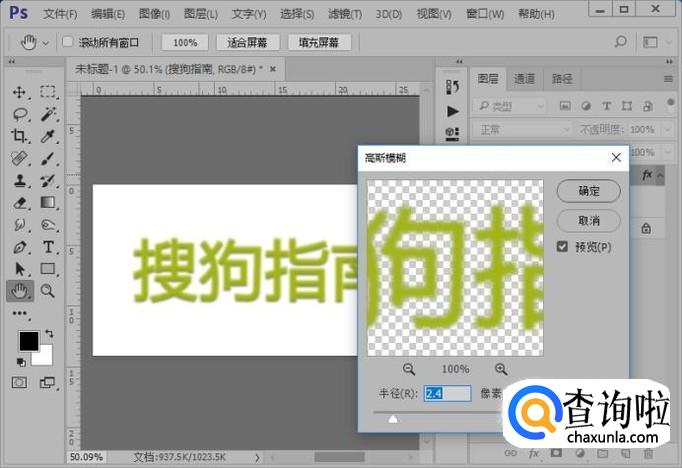
Task: Click the 适合屏幕 button
Action: click(247, 42)
